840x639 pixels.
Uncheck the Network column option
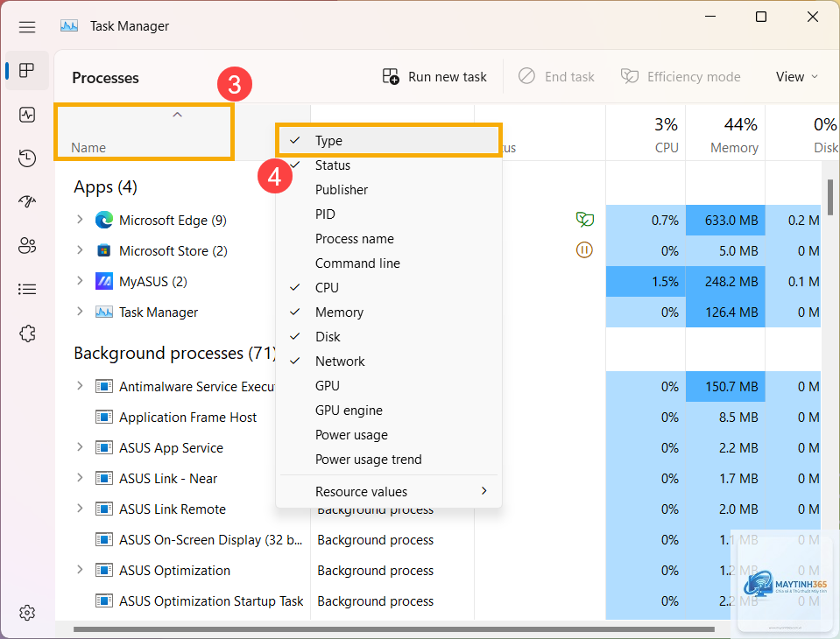click(x=389, y=362)
